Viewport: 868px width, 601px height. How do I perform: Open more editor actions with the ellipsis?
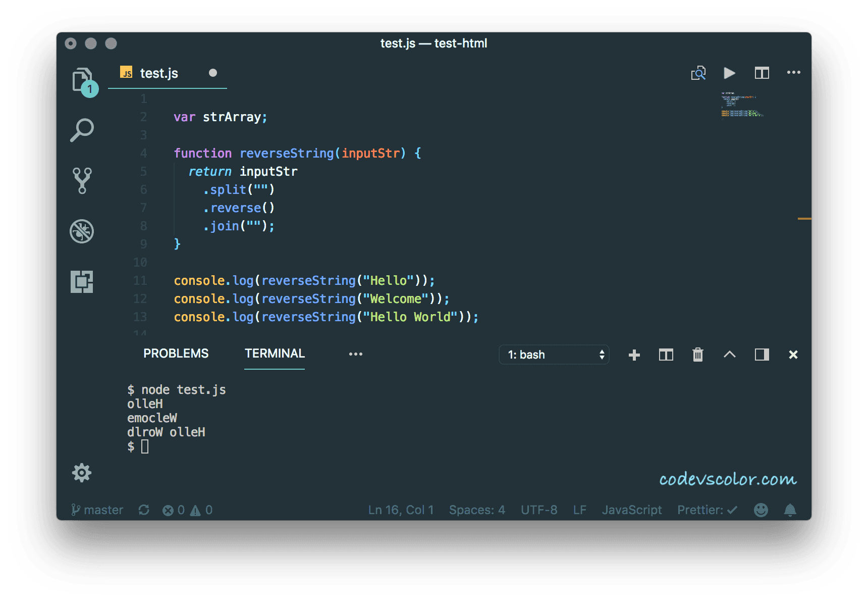tap(794, 73)
